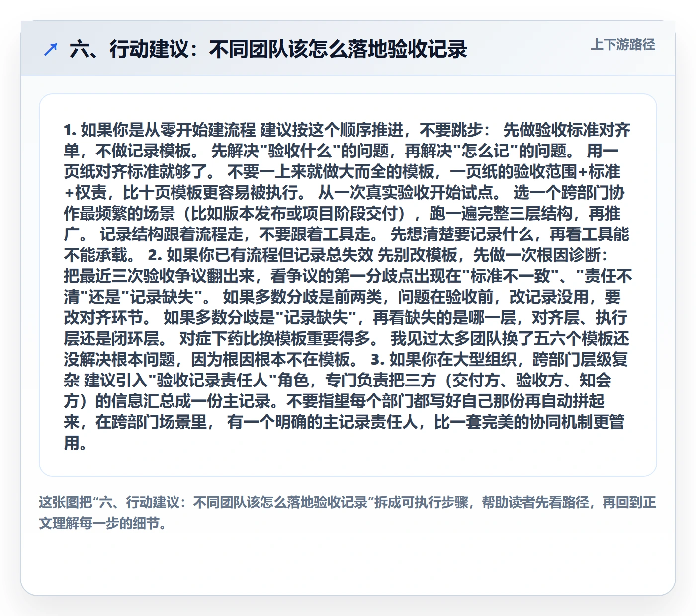Click the 上下游路径 label
This screenshot has height=616, width=696.
(x=623, y=45)
